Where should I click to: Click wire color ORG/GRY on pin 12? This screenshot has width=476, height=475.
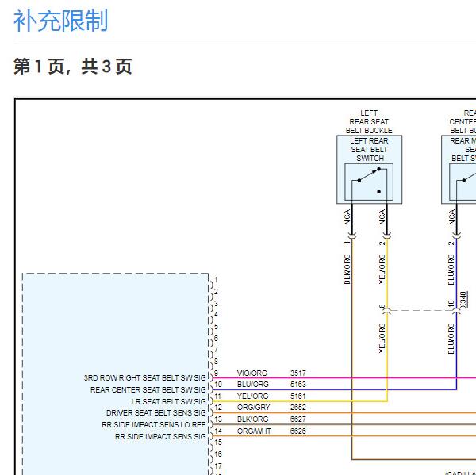point(254,408)
